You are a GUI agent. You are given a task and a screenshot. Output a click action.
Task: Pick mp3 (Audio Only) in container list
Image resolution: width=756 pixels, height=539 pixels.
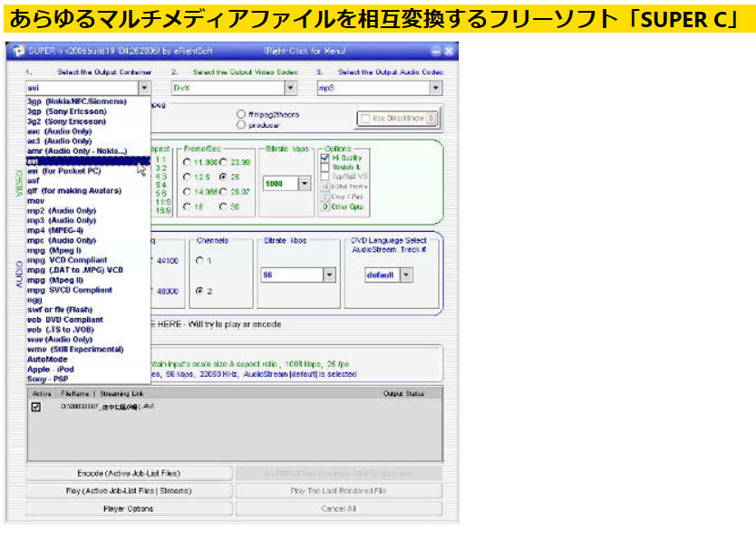[x=62, y=221]
